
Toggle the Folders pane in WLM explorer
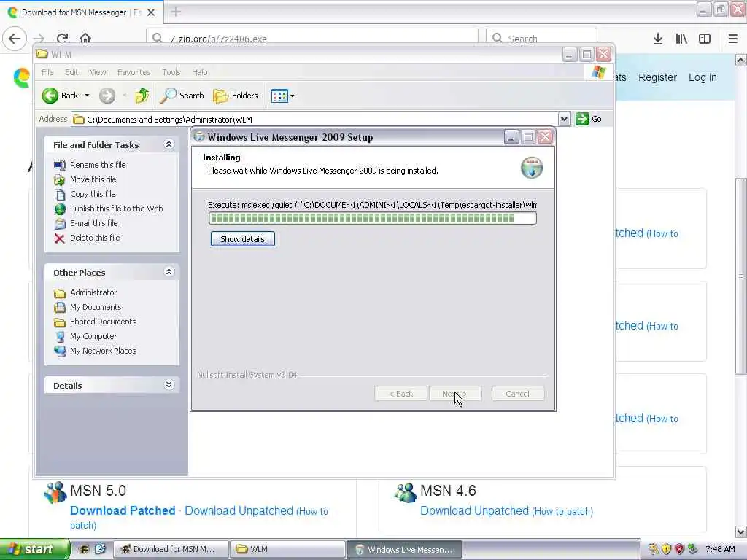236,96
